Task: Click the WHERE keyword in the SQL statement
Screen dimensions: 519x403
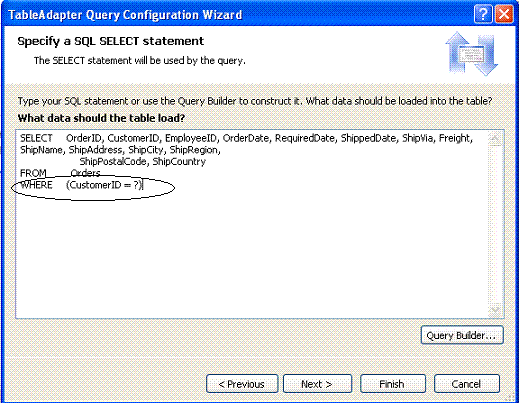Action: click(36, 185)
